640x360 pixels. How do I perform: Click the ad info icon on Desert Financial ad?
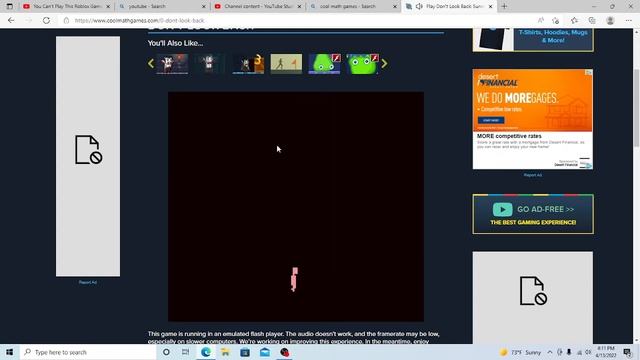pos(589,73)
